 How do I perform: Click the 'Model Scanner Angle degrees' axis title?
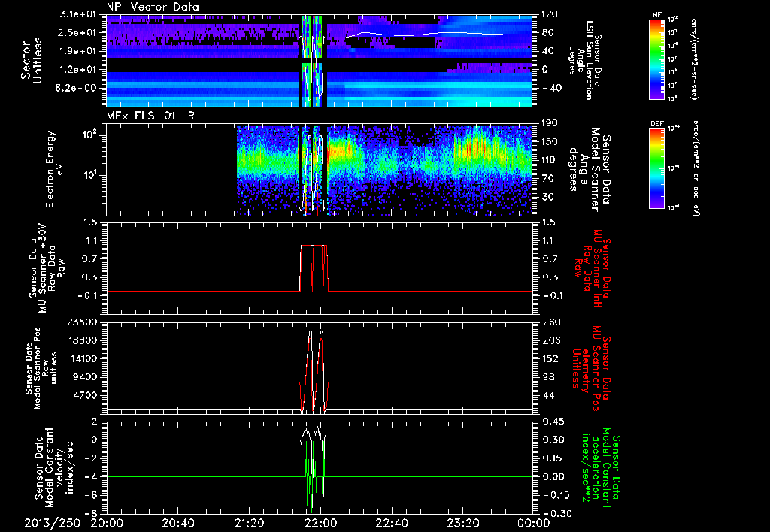591,169
